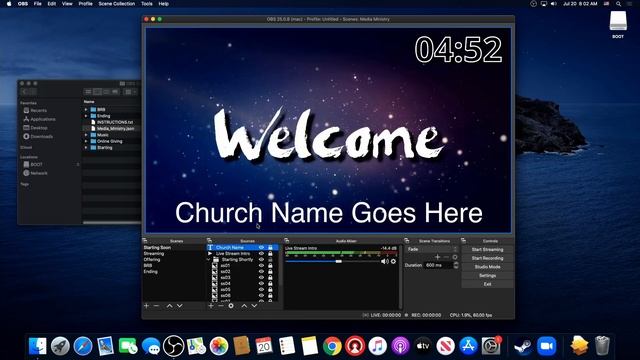Launch Google Chrome from the Dock

pos(332,346)
